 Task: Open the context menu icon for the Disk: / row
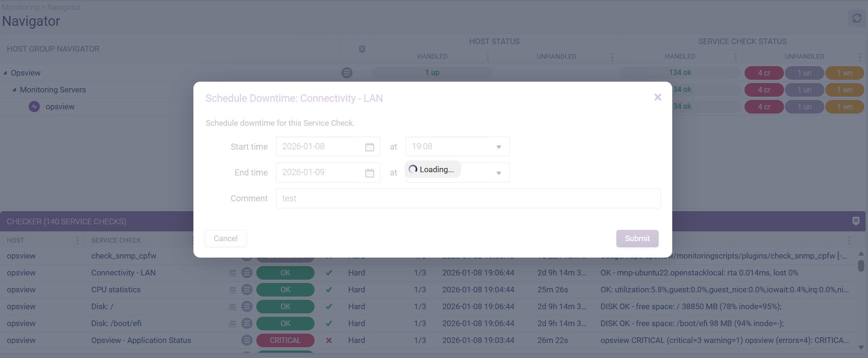(x=247, y=307)
